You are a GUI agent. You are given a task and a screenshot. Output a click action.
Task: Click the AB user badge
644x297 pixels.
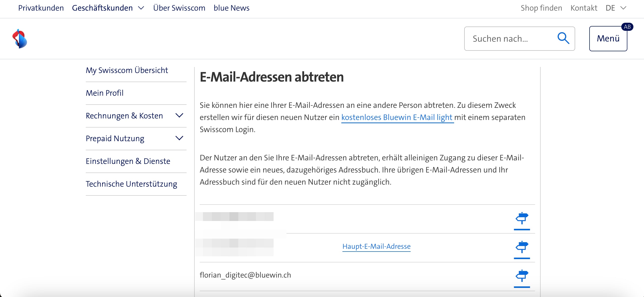click(x=627, y=27)
